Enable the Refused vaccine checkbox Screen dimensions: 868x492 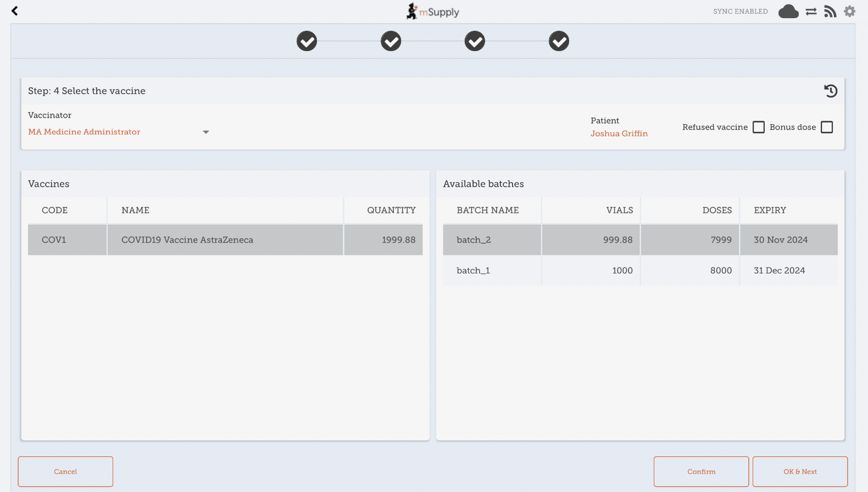click(x=758, y=127)
